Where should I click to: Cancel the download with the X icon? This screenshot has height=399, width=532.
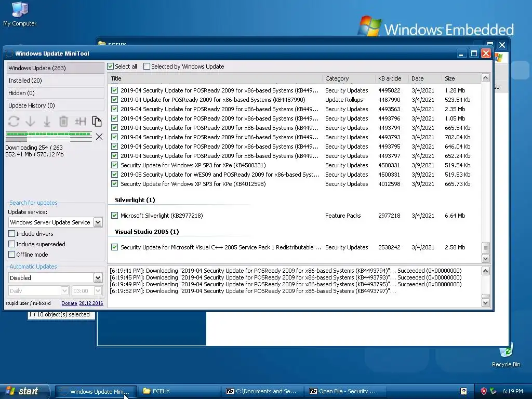tap(99, 137)
